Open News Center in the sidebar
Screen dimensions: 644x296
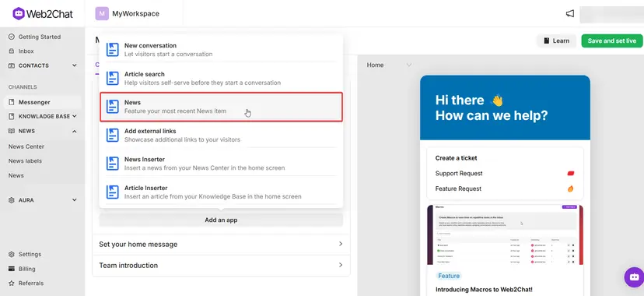(26, 146)
